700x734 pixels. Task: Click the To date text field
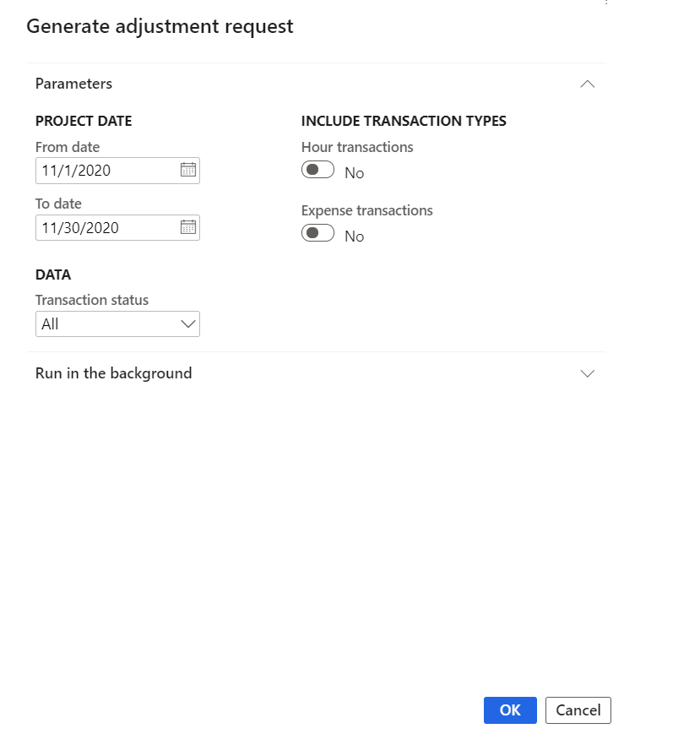106,228
